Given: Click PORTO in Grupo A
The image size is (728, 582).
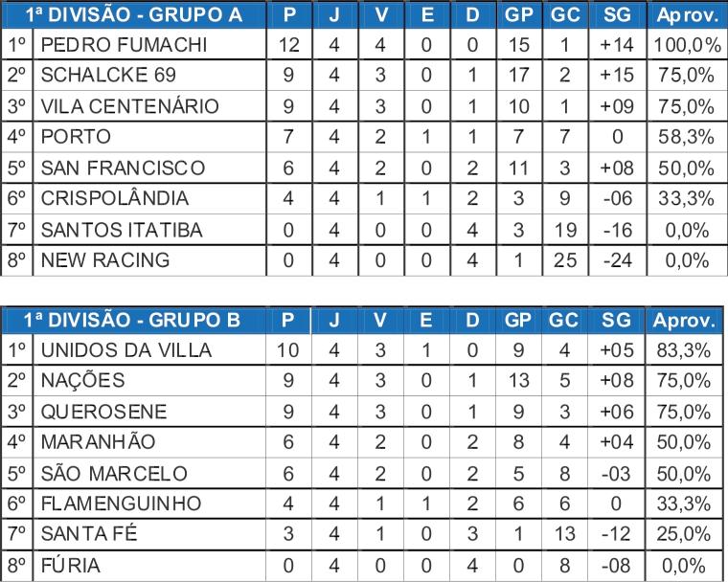Looking at the screenshot, I should [x=76, y=137].
